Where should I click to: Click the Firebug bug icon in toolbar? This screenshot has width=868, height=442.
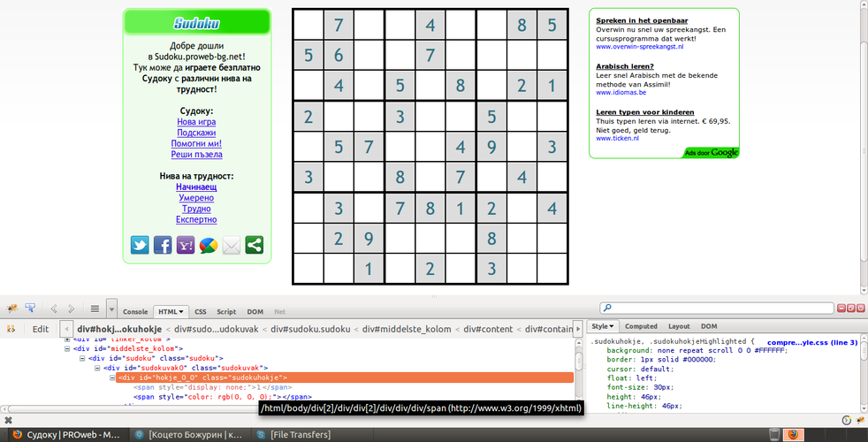coord(12,309)
